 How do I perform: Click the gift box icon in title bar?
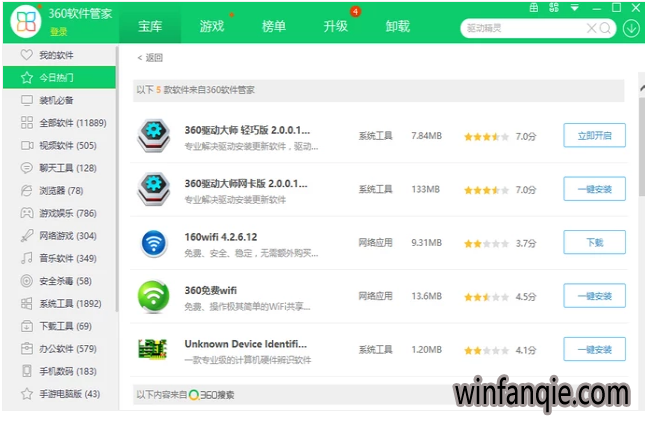click(x=534, y=7)
